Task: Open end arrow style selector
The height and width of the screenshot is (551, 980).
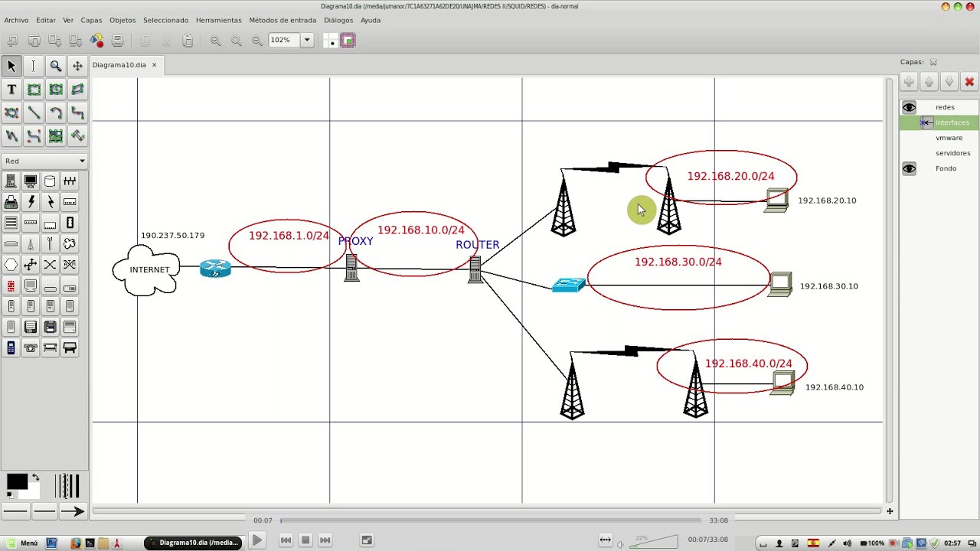Action: (x=73, y=511)
